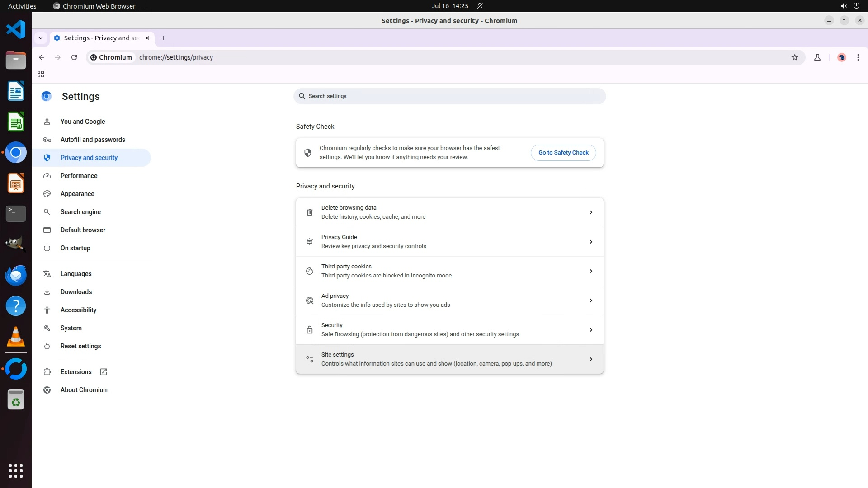Bookmark this page with star icon
Viewport: 868px width, 488px height.
[x=795, y=57]
